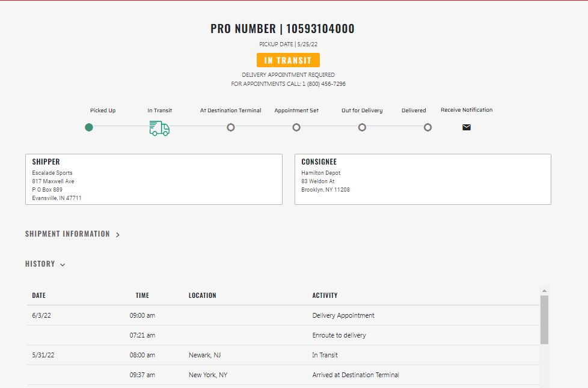
Task: Click the Out for Delivery progress circle
Action: (x=362, y=127)
